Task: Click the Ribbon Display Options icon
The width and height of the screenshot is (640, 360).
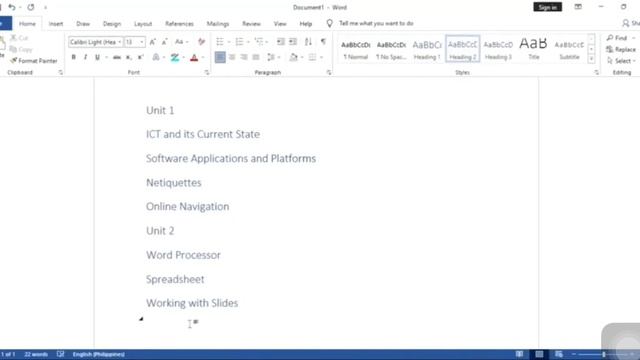Action: (x=578, y=7)
